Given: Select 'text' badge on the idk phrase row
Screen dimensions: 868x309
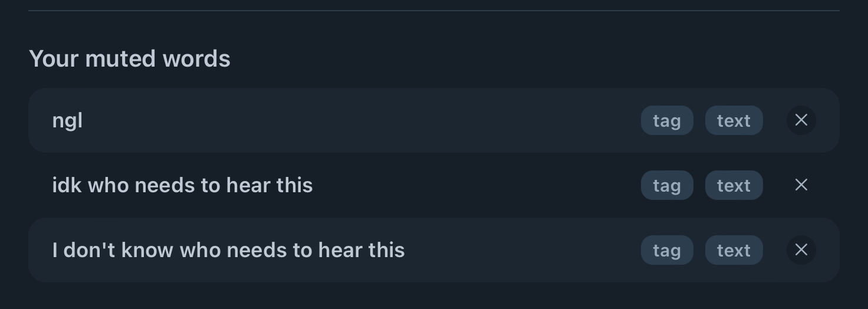Looking at the screenshot, I should pos(734,185).
